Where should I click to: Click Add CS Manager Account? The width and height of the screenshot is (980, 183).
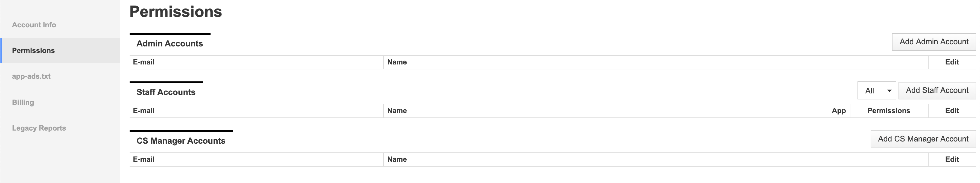pyautogui.click(x=923, y=139)
